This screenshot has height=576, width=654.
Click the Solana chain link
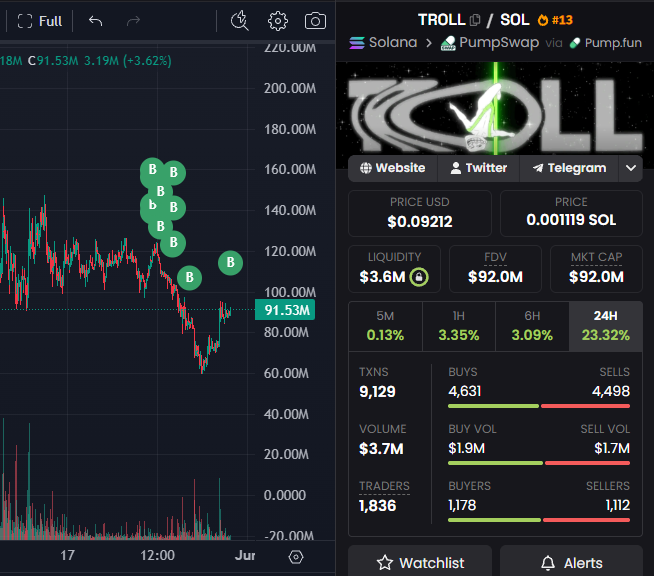click(383, 43)
